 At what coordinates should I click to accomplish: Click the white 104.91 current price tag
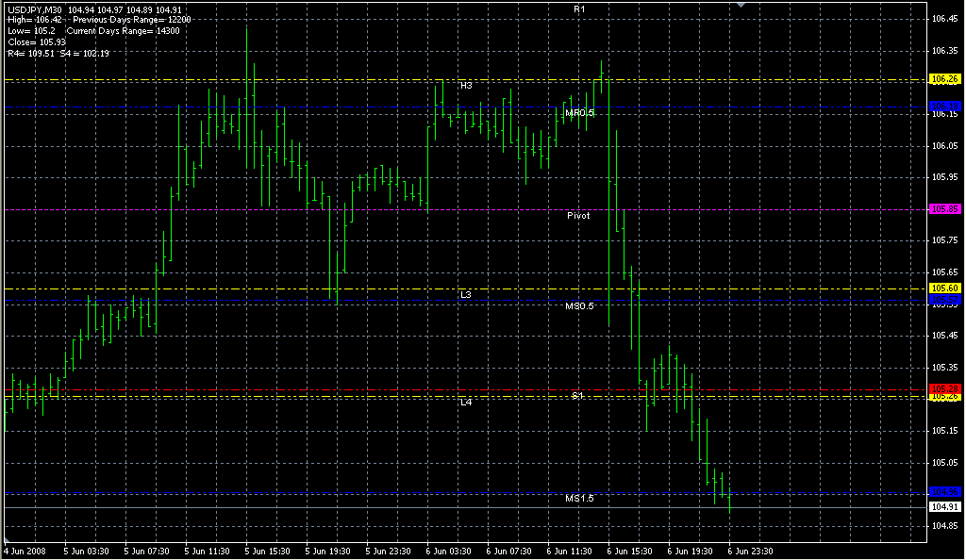click(945, 507)
